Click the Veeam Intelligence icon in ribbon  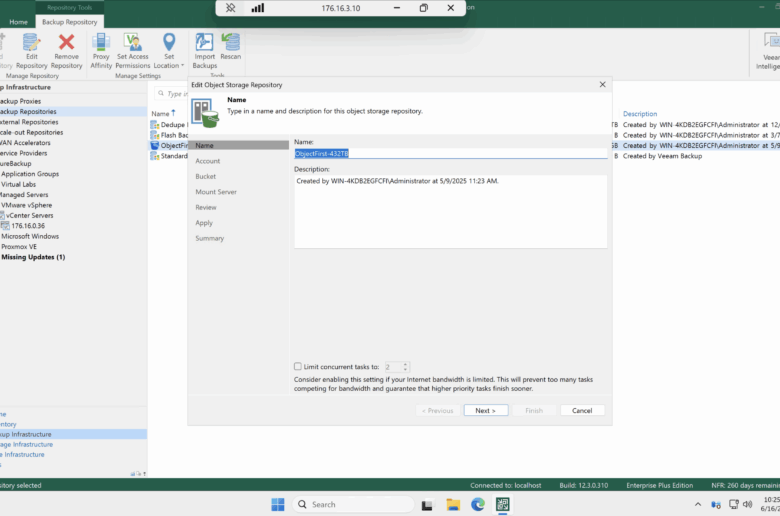(x=771, y=42)
